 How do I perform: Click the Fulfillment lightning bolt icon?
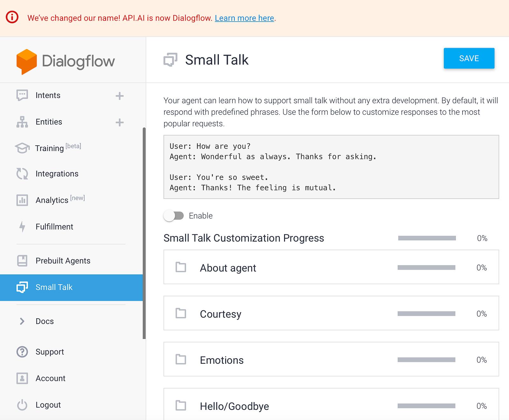pos(22,227)
